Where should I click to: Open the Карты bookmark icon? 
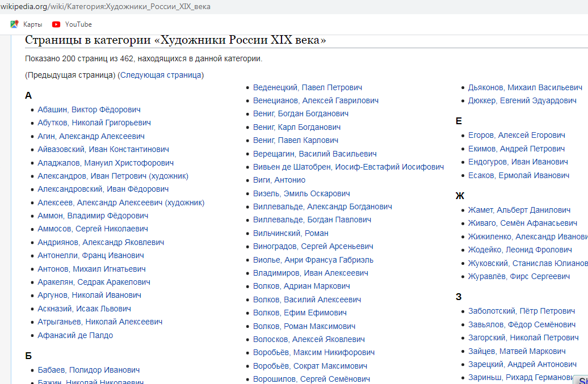click(x=14, y=24)
